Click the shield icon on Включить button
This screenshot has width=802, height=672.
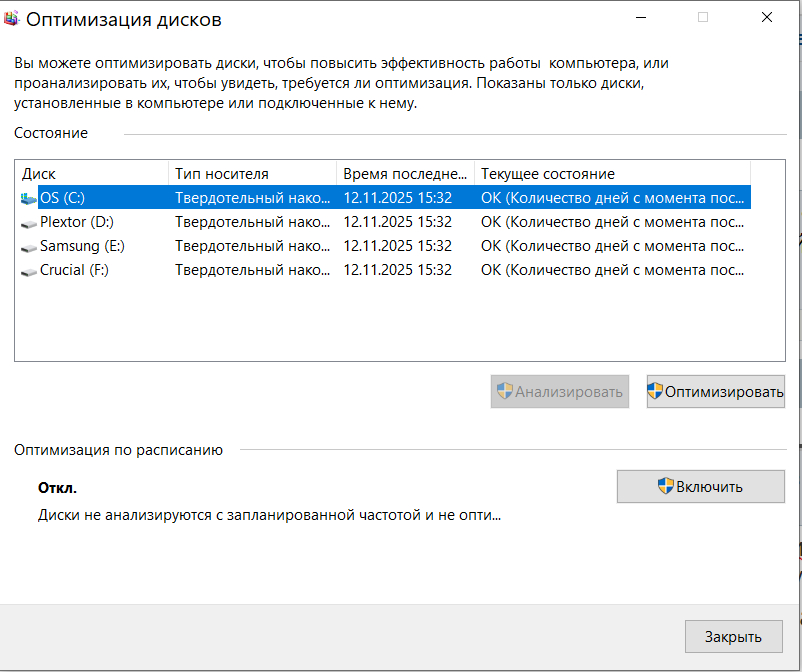coord(665,486)
